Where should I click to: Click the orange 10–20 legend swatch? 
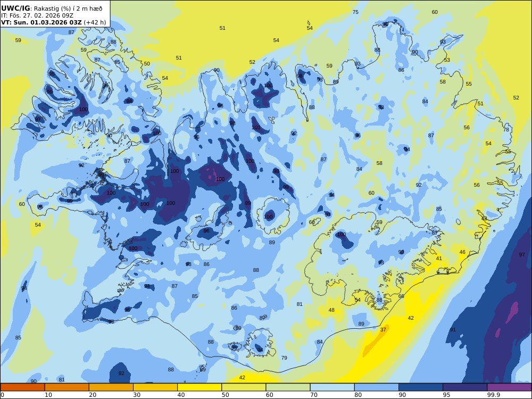pos(67,387)
